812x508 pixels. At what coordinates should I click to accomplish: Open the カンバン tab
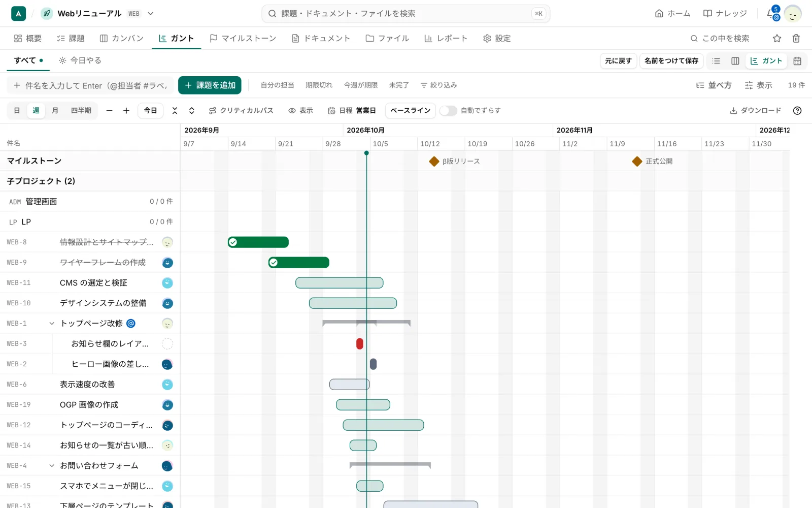(122, 38)
